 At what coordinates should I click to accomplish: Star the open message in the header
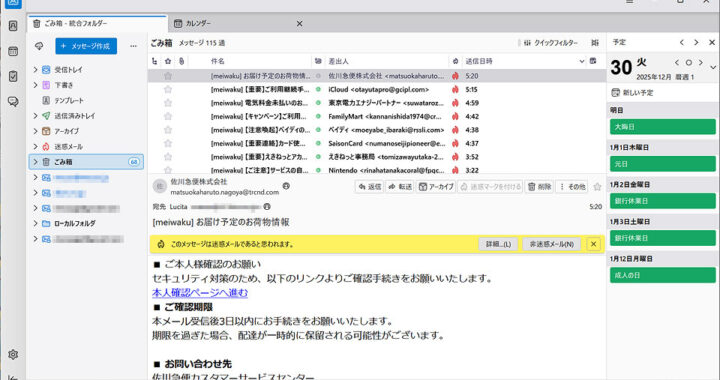597,187
